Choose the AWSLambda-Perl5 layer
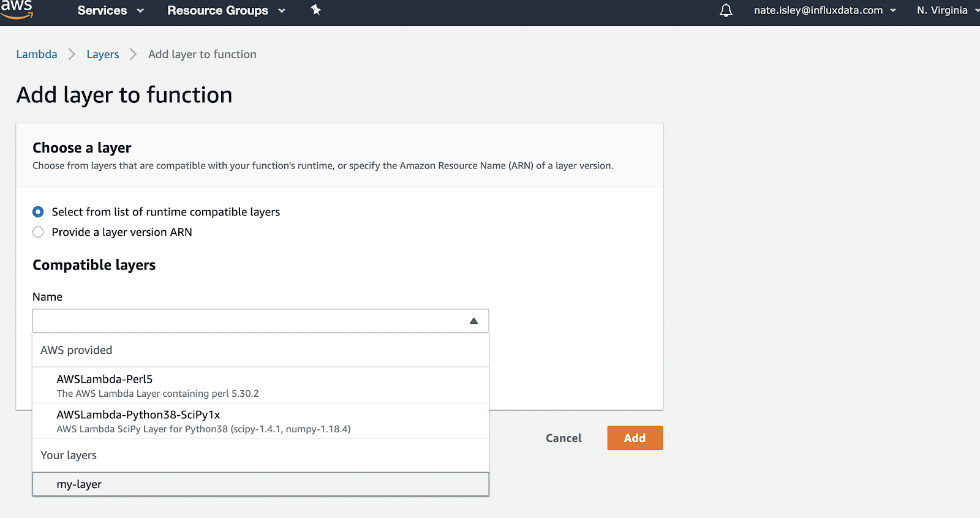980x518 pixels. [x=261, y=385]
